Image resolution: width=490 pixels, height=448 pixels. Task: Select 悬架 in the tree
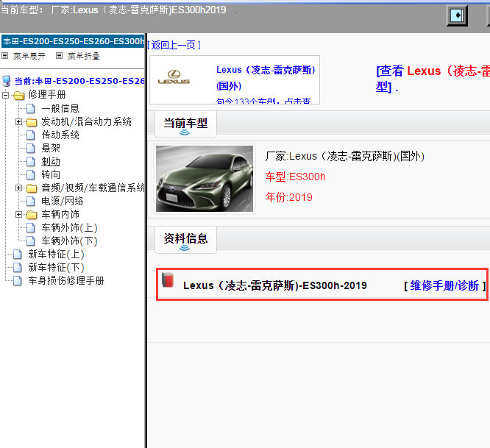click(x=51, y=149)
